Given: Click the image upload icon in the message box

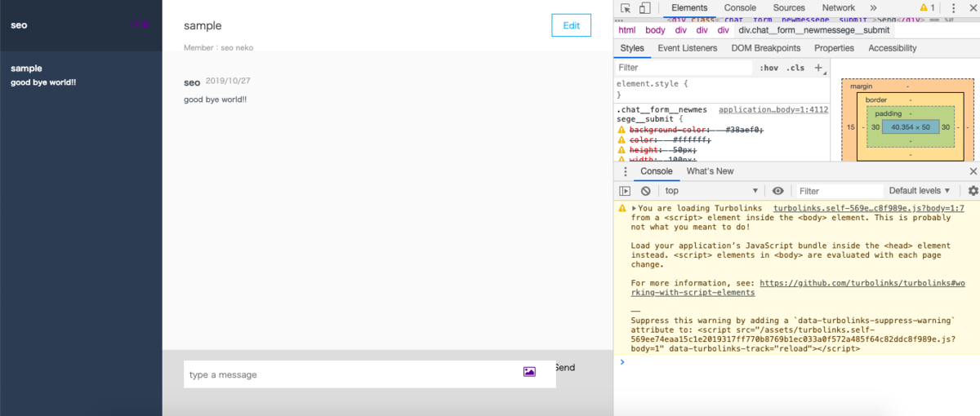Looking at the screenshot, I should (529, 372).
